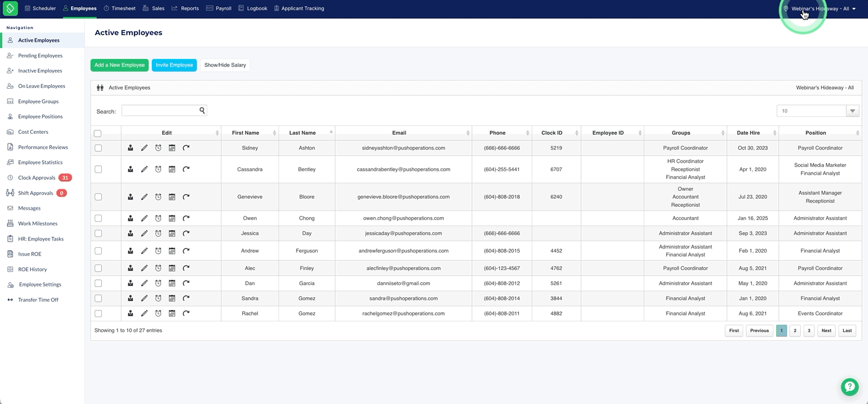Screen dimensions: 868x404
Task: Click the alarm clock icon for Alec Finley
Action: point(158,268)
